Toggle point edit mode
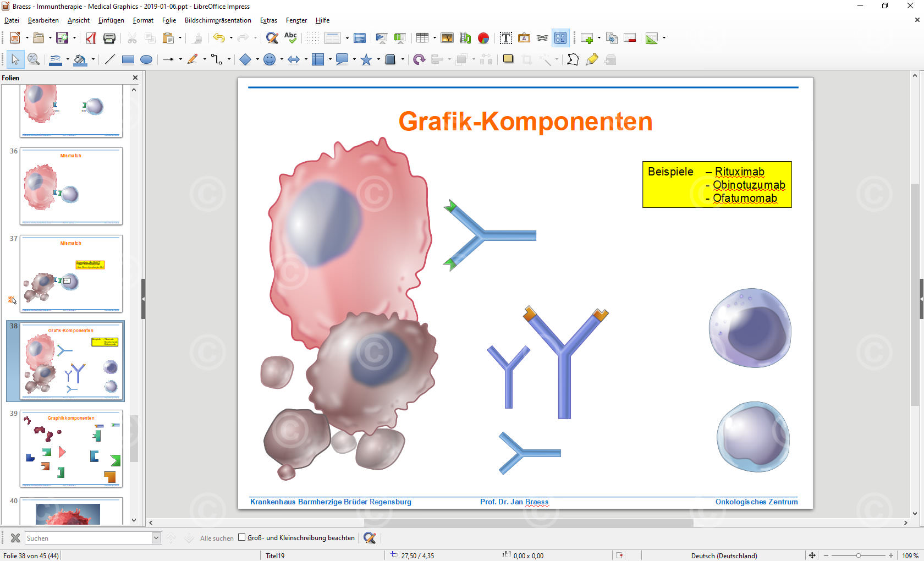 coord(573,59)
